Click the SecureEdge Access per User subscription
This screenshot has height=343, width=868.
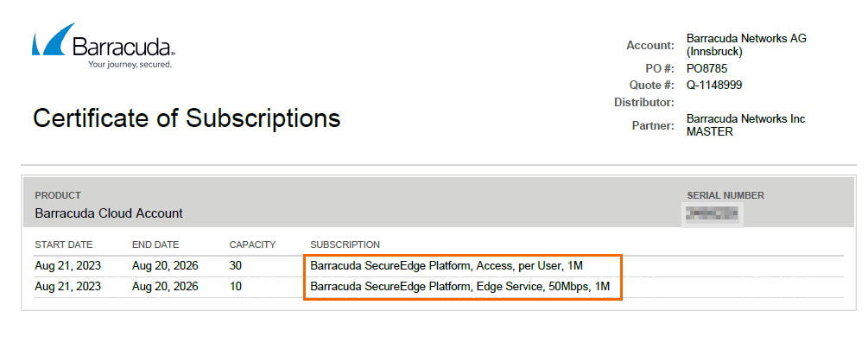coord(447,266)
